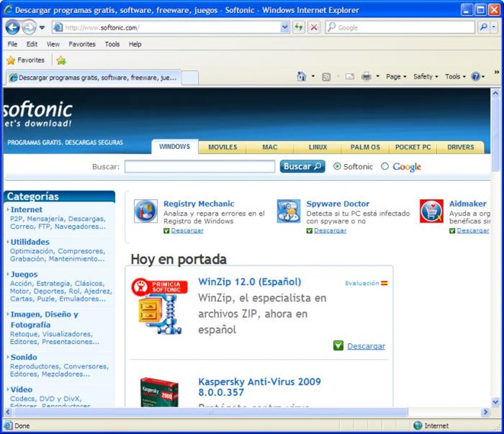Screen dimensions: 504x434
Task: Switch to the MOVILES tab
Action: click(222, 147)
